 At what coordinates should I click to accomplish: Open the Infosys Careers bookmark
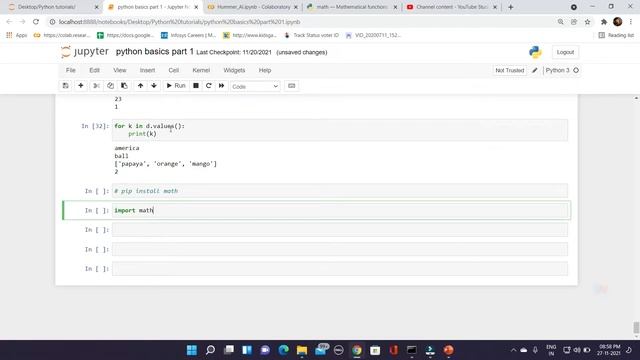coord(188,35)
